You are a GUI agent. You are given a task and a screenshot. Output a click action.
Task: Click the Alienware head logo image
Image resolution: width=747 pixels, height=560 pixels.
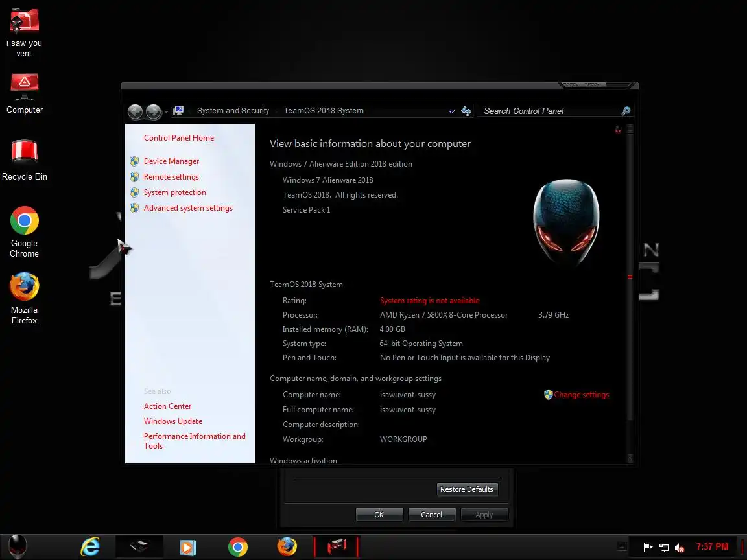tap(566, 222)
